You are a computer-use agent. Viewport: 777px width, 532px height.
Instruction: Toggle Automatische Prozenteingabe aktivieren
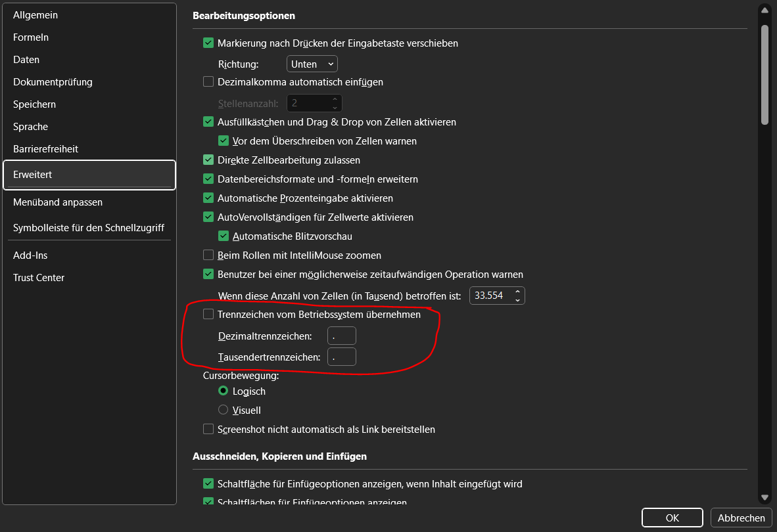(x=208, y=198)
